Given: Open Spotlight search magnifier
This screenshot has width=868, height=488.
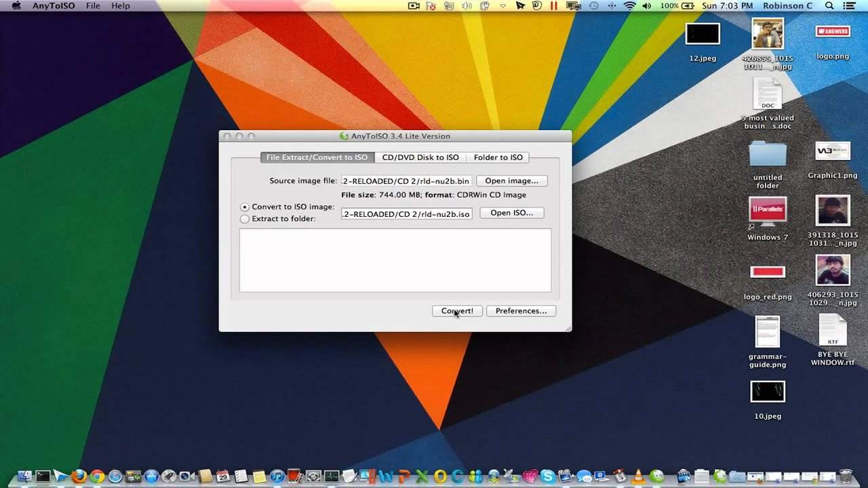Looking at the screenshot, I should click(x=829, y=5).
